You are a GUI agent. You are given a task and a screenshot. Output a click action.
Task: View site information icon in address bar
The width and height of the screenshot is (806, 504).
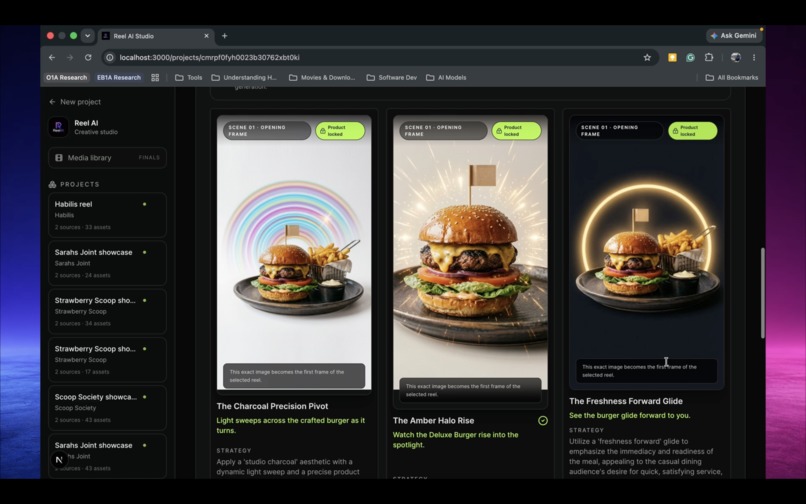109,58
